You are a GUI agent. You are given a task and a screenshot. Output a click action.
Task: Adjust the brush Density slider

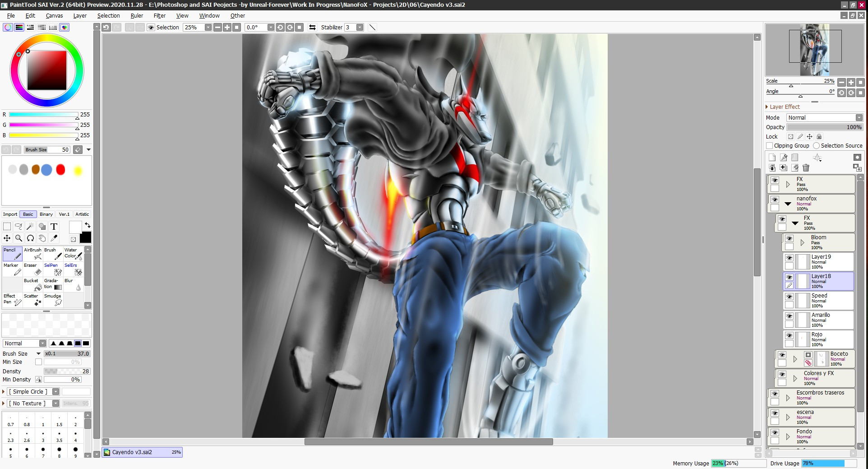coord(67,371)
